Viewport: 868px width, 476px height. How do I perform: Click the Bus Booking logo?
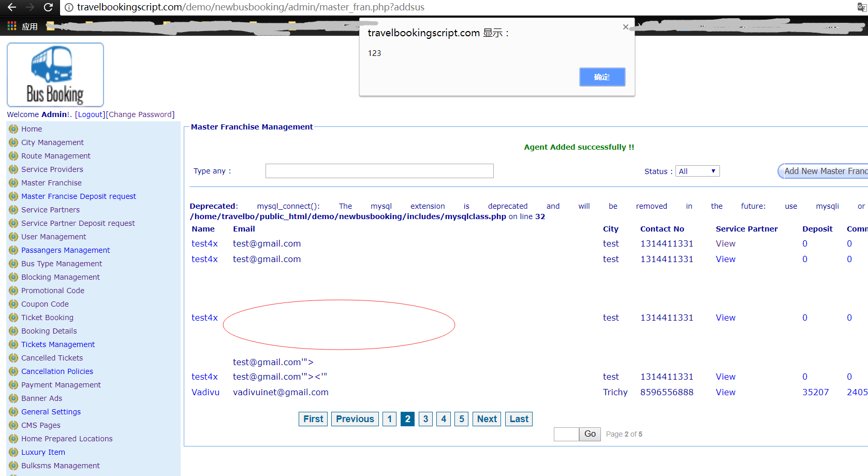coord(55,75)
